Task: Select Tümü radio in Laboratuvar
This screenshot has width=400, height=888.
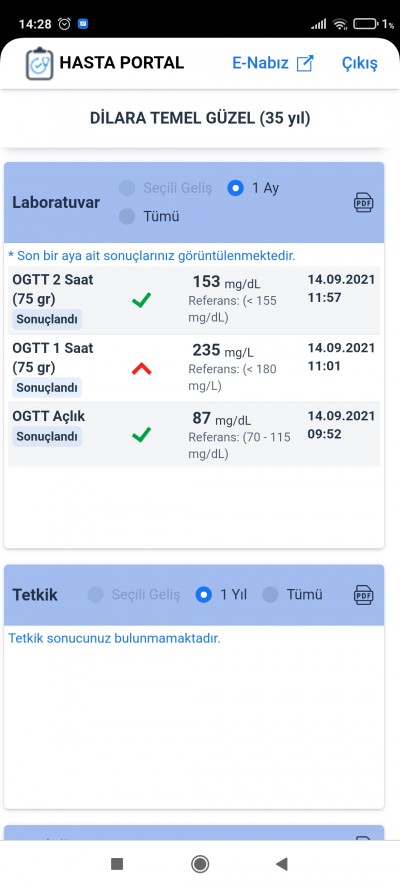Action: [127, 216]
